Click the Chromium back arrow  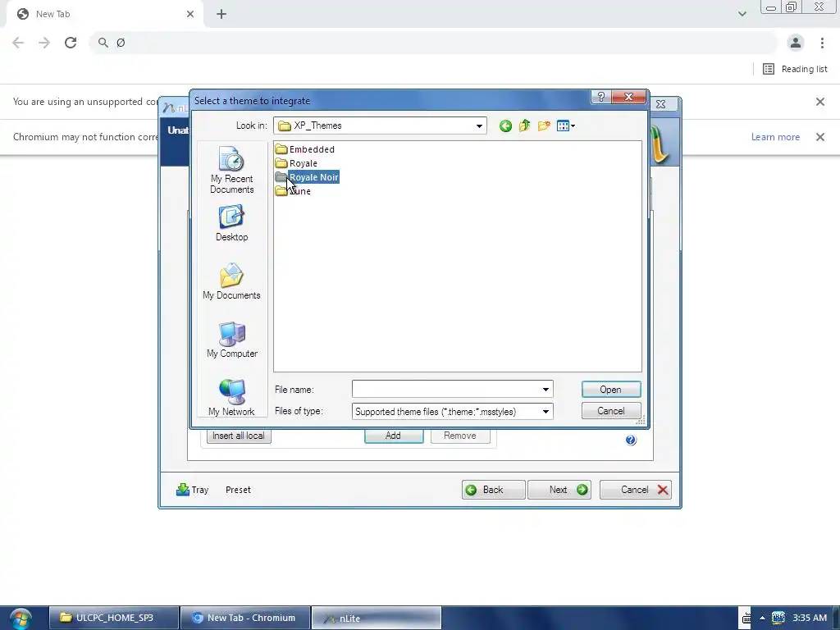pyautogui.click(x=18, y=43)
